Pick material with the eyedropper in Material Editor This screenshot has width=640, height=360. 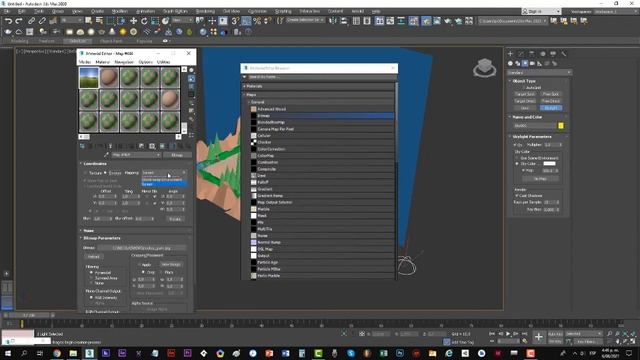(x=107, y=155)
